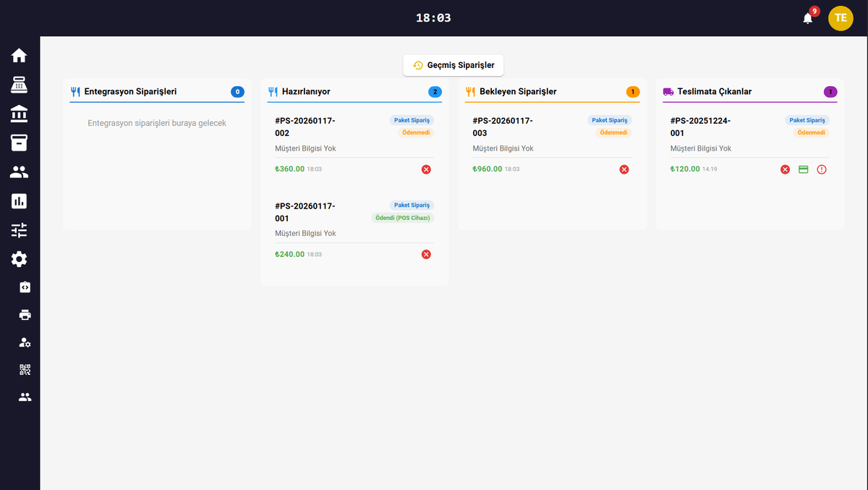
Task: Select the Bekleyen Siparişler column header
Action: pos(518,92)
